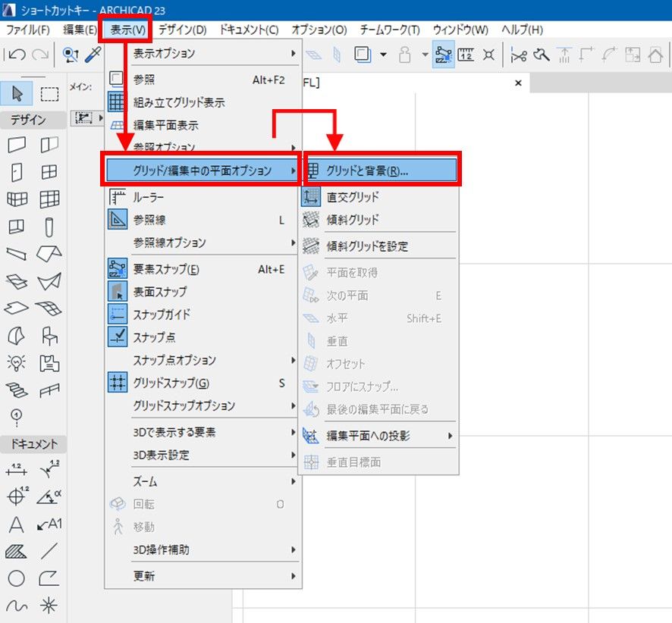Select the Object chair tool
This screenshot has width=672, height=623.
pyautogui.click(x=49, y=336)
